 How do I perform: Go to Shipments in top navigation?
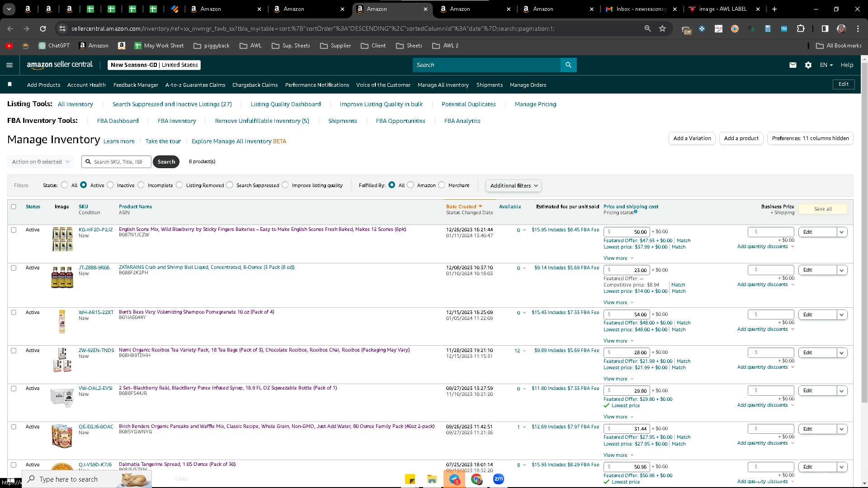tap(489, 85)
